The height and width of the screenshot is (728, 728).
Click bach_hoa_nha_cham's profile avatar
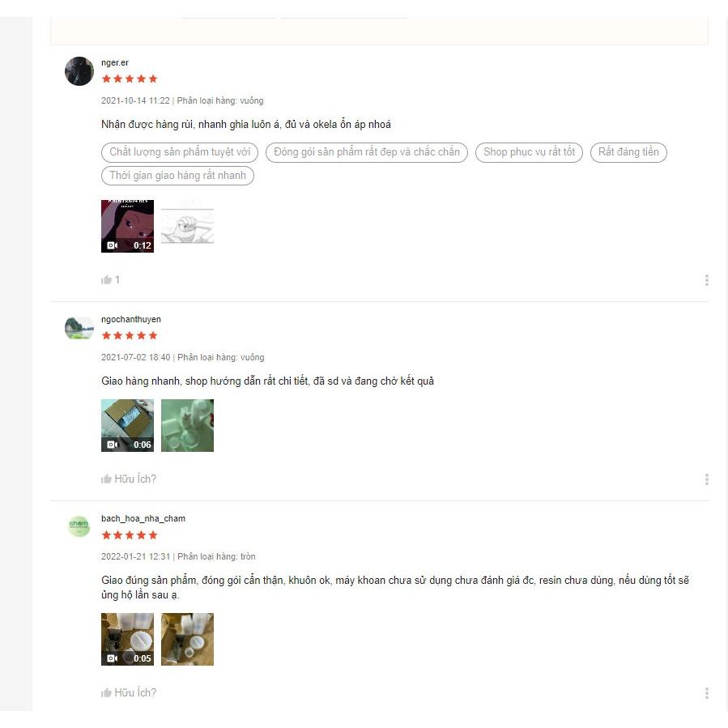point(79,527)
